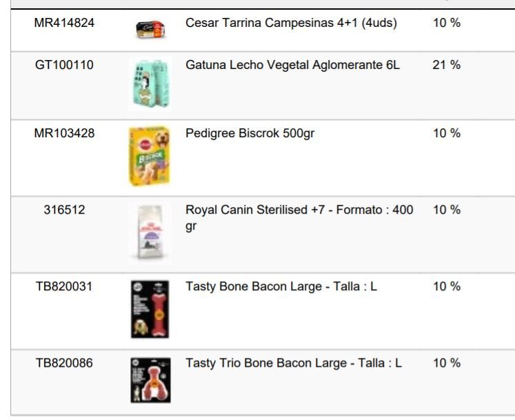
Task: Select the Tasty Trio Bone product image
Action: (x=150, y=380)
